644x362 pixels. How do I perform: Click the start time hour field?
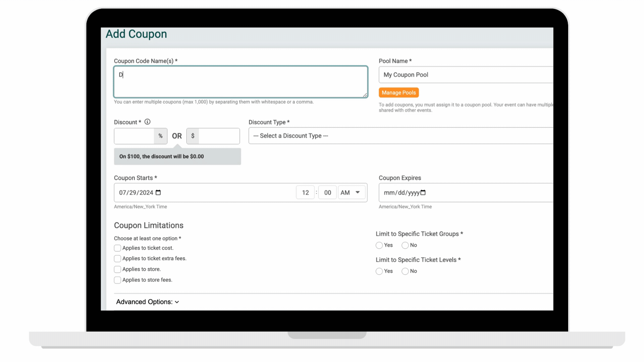pos(305,193)
